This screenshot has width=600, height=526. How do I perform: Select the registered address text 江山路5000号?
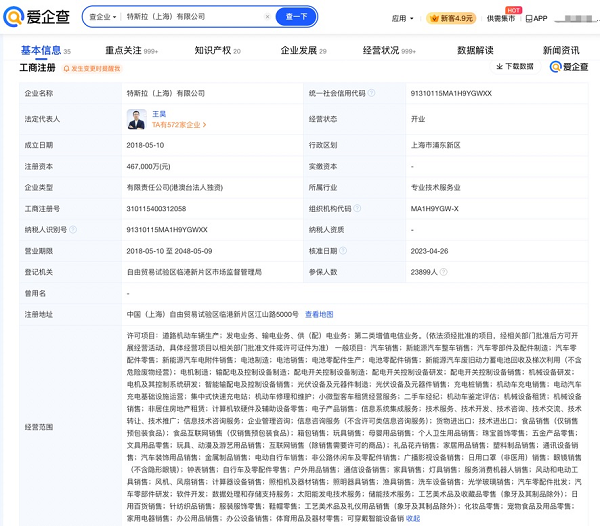pyautogui.click(x=277, y=314)
